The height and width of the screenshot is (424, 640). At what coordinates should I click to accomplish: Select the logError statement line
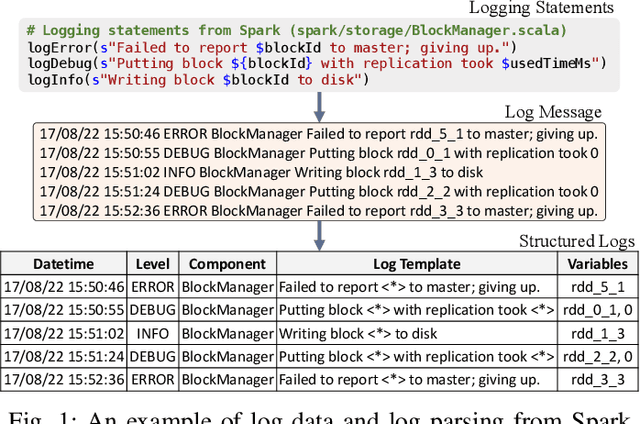[272, 48]
